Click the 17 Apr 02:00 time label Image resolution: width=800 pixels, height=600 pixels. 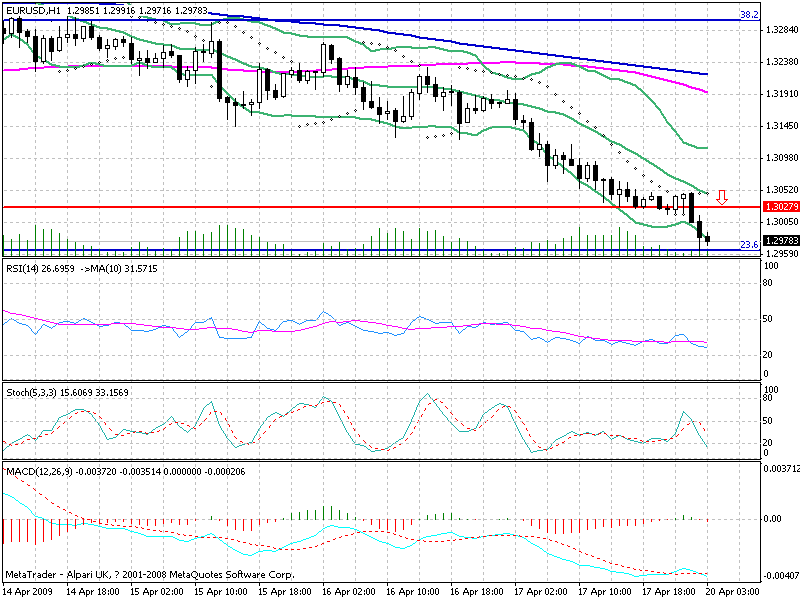(x=541, y=592)
